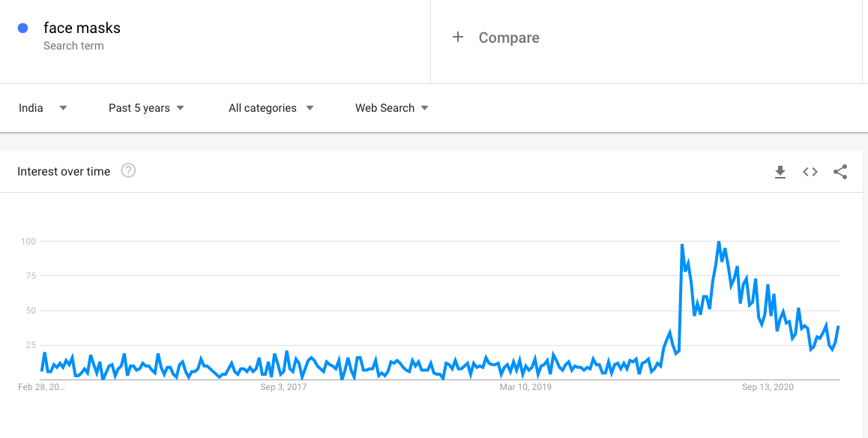This screenshot has width=868, height=438.
Task: Click the plus icon beside Compare
Action: click(x=458, y=37)
